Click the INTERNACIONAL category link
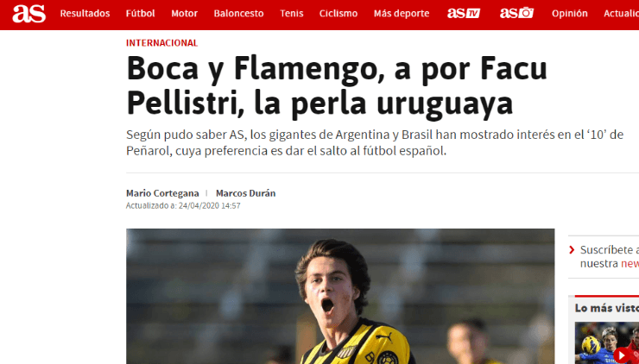Image resolution: width=639 pixels, height=364 pixels. click(x=161, y=43)
